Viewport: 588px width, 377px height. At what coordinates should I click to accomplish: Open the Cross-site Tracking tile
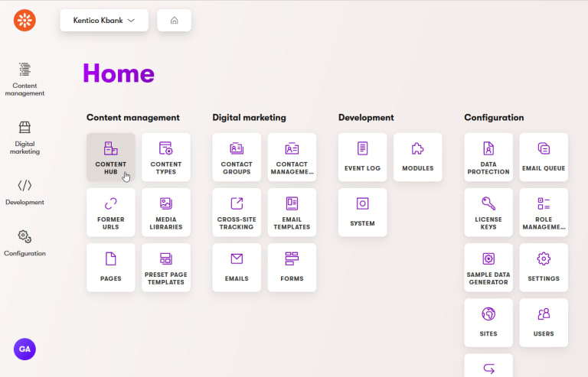coord(237,213)
